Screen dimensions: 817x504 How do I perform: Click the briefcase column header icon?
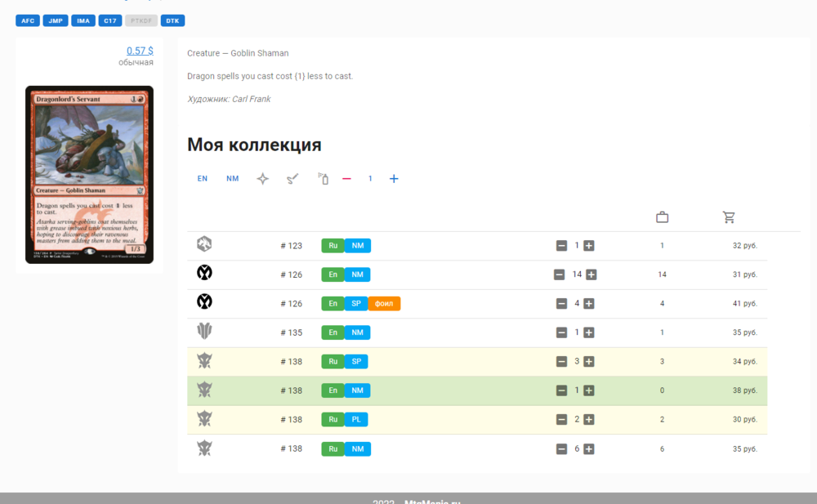663,217
